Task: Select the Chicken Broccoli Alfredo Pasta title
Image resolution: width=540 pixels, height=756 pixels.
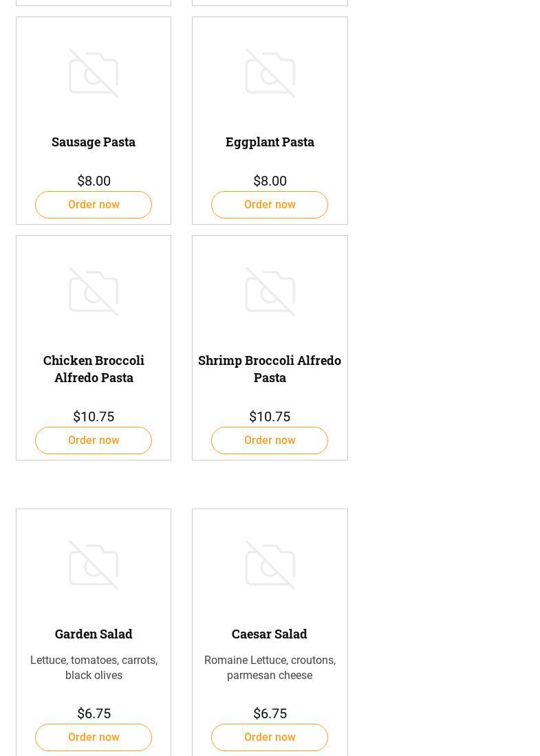Action: pos(94,369)
